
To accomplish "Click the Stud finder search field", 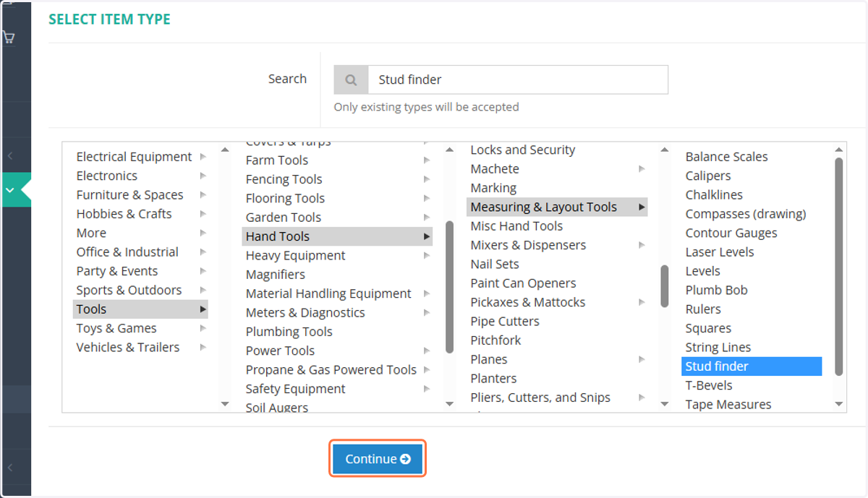I will (x=518, y=80).
